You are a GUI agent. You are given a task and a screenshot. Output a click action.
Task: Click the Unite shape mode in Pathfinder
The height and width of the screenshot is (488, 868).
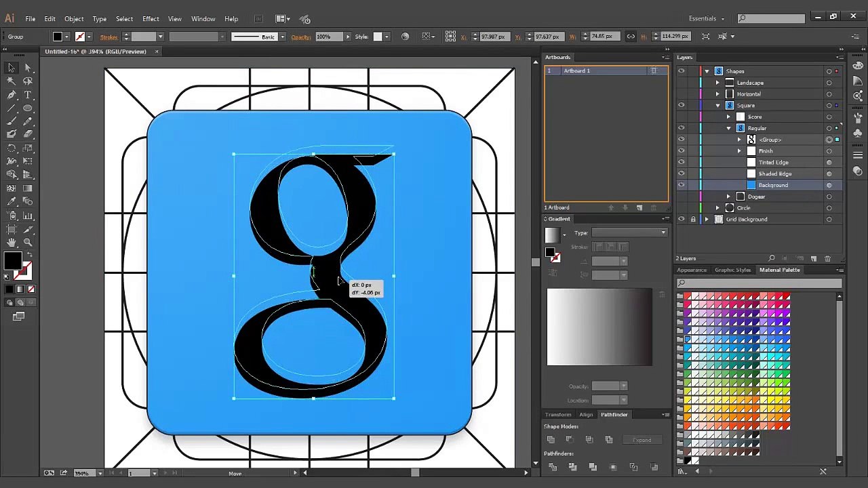point(551,440)
